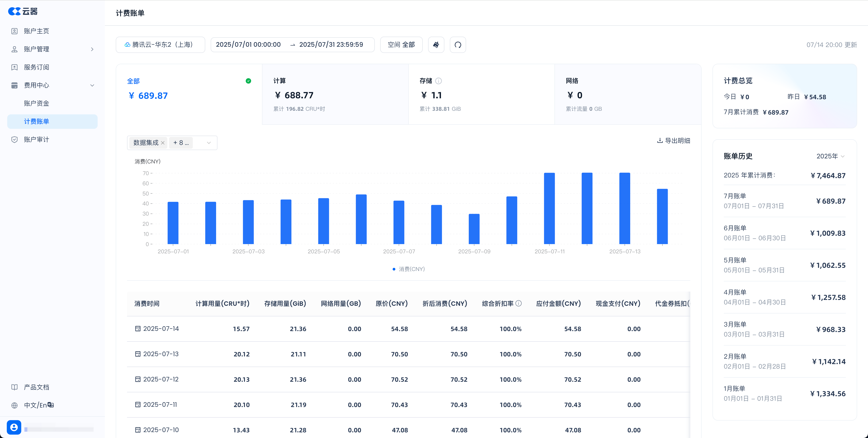Click the start date input field

pyautogui.click(x=248, y=45)
